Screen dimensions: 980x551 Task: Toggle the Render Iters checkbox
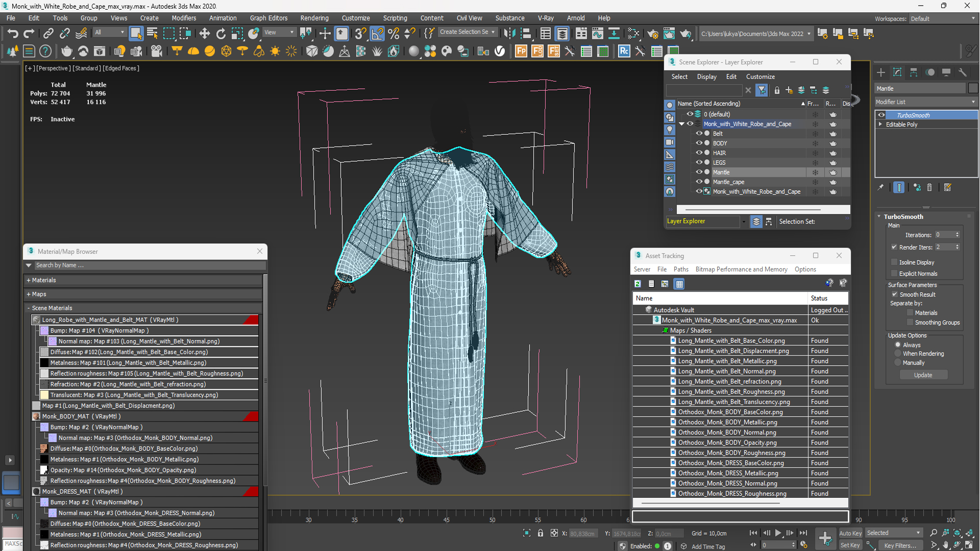click(x=894, y=247)
